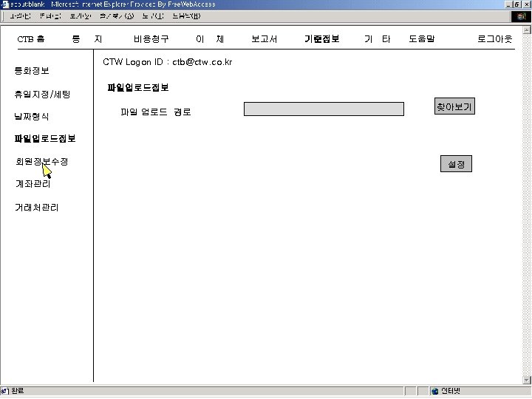Click the scrollbar down arrow

pos(526,380)
